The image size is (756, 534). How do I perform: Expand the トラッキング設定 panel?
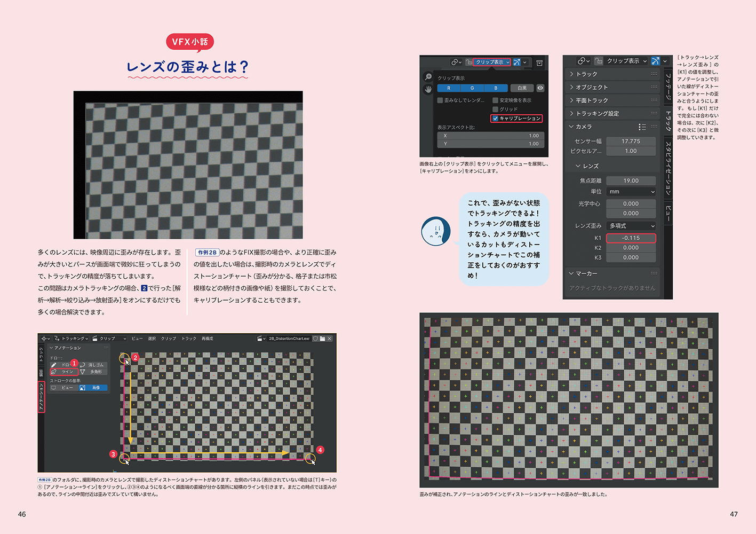point(597,114)
